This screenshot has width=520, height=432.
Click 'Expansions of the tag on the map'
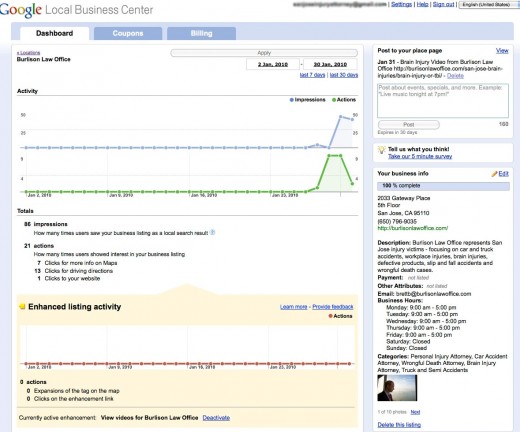click(76, 391)
